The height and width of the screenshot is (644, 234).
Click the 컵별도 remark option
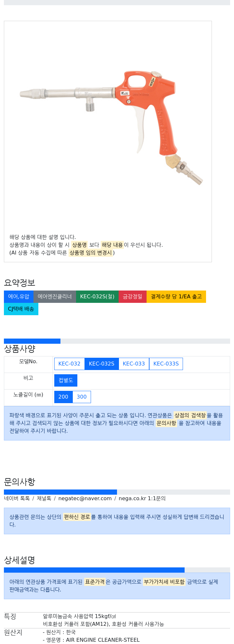pyautogui.click(x=66, y=380)
